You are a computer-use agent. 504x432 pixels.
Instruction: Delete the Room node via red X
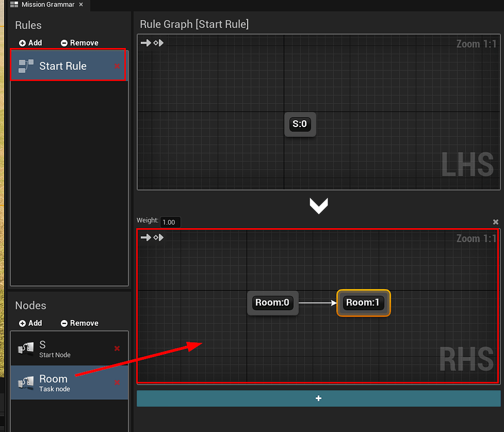click(x=117, y=382)
